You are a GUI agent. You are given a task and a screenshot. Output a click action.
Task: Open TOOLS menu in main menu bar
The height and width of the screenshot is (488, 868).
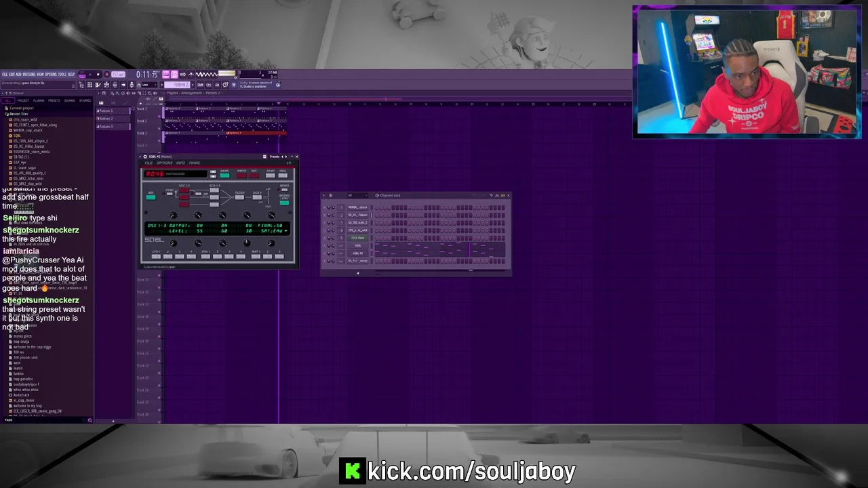pos(62,74)
